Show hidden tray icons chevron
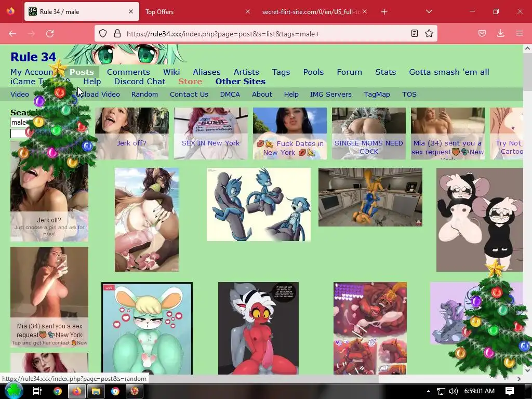The image size is (532, 399). point(428,391)
